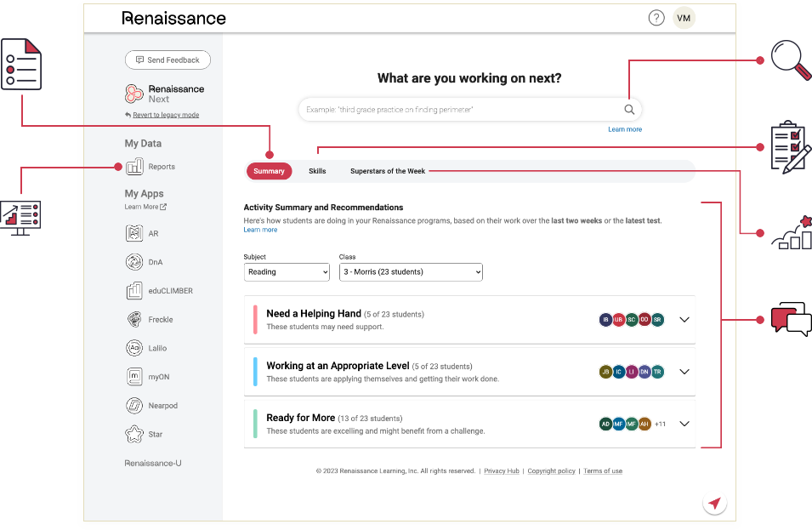Open the AR app icon
Viewport: 812px width, 530px height.
coord(134,233)
